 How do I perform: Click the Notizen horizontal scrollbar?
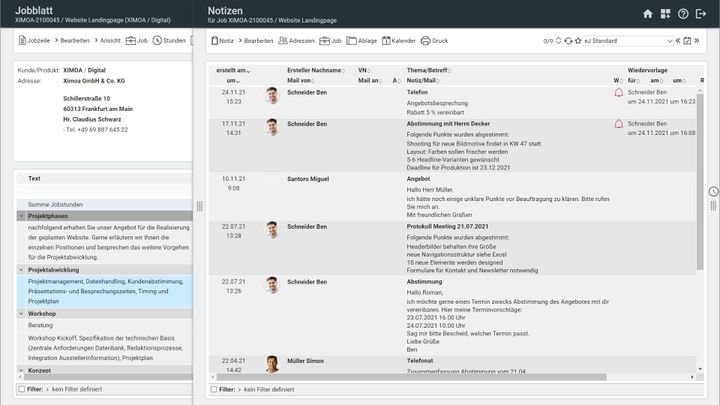pos(411,377)
